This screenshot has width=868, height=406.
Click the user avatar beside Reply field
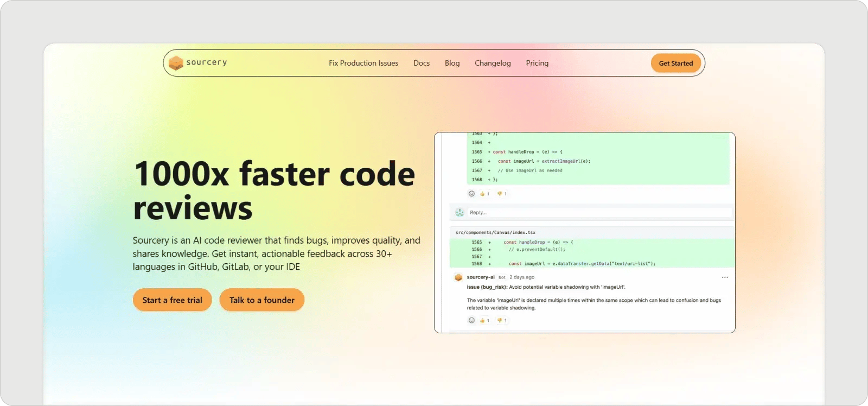459,212
